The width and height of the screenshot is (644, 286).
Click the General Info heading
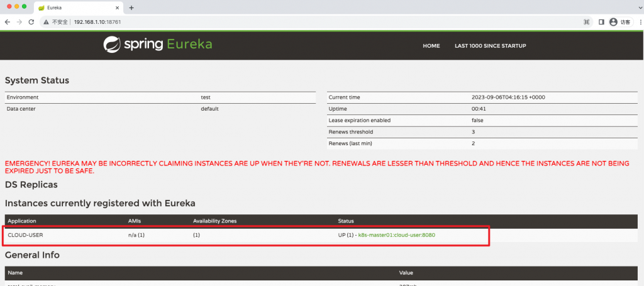33,255
